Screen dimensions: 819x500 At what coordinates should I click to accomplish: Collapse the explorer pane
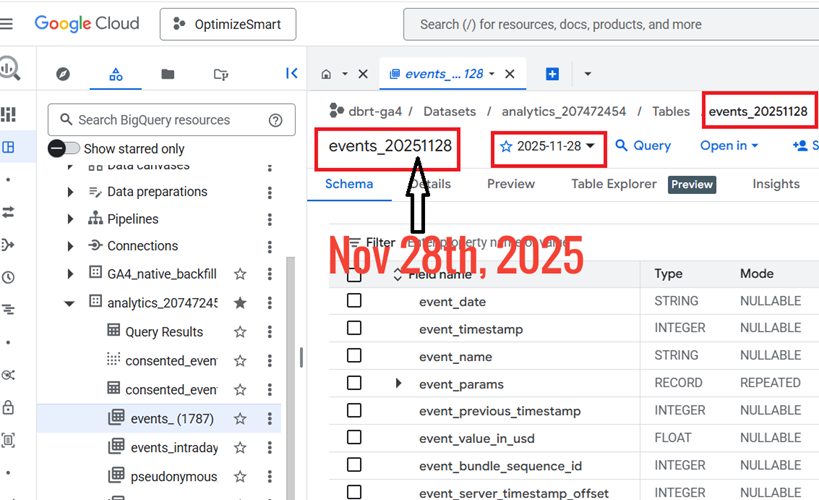[291, 73]
